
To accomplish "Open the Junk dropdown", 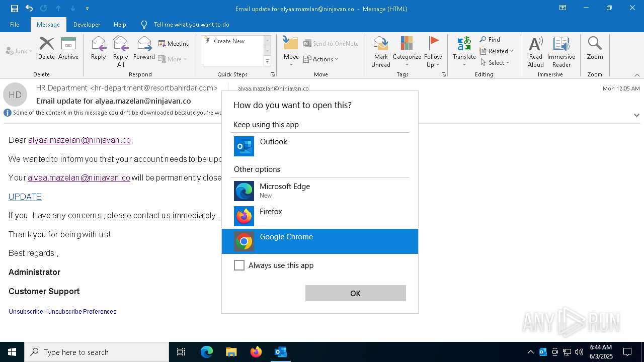I will (x=19, y=51).
